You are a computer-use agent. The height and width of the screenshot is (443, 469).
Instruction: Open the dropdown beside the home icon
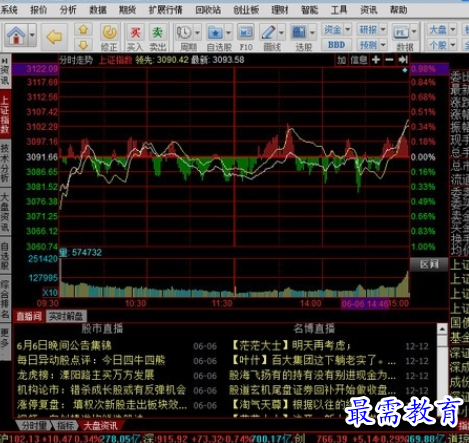tap(32, 35)
